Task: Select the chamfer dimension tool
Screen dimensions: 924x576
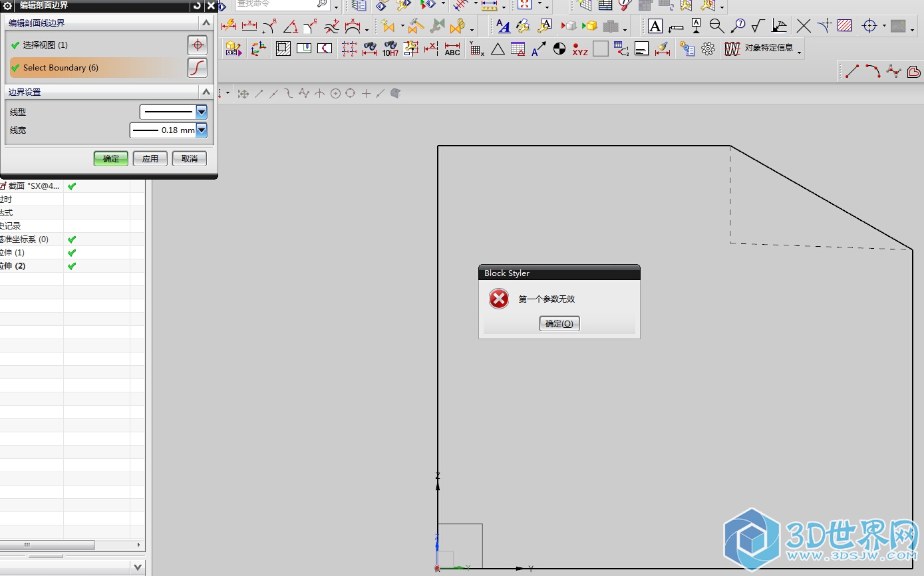Action: 311,26
